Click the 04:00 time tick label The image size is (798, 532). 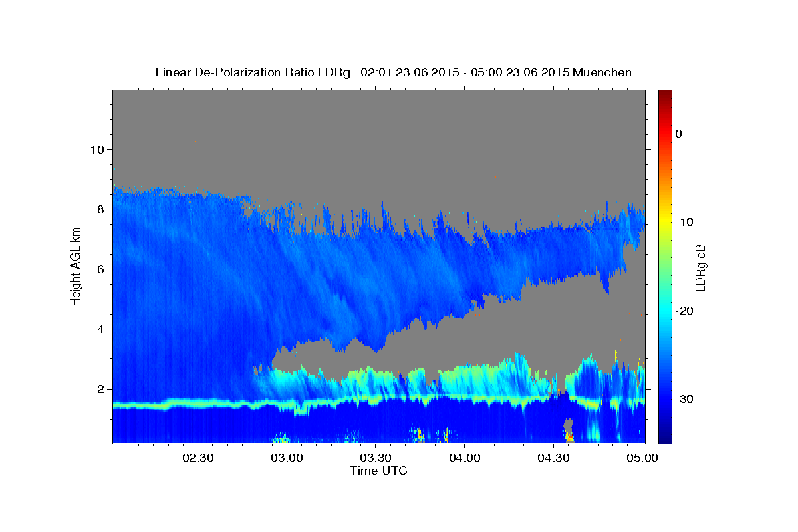[464, 458]
